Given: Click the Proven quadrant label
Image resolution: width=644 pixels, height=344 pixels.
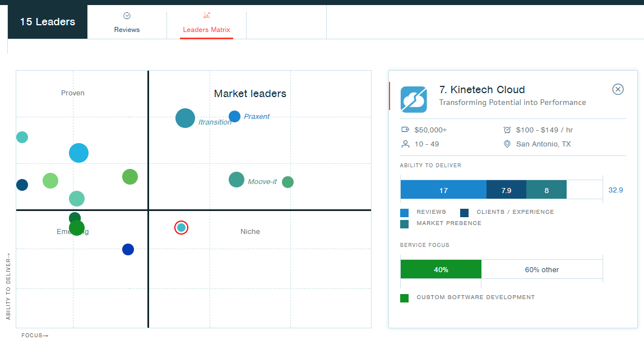Looking at the screenshot, I should [73, 93].
